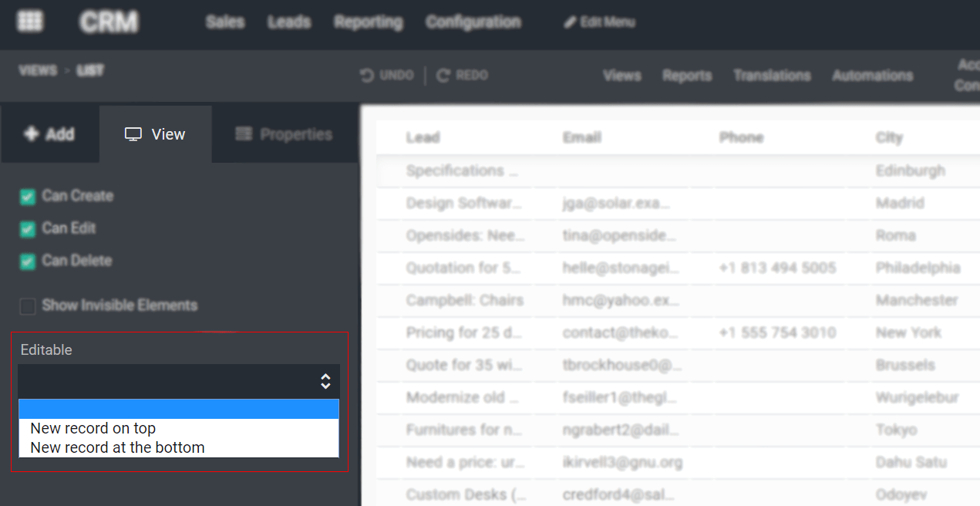Switch to the Translations tab

point(772,75)
